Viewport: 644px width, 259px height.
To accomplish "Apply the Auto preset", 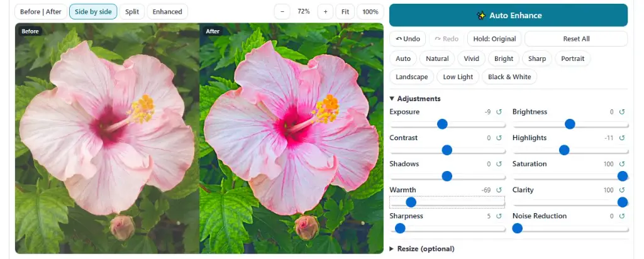I will 403,58.
